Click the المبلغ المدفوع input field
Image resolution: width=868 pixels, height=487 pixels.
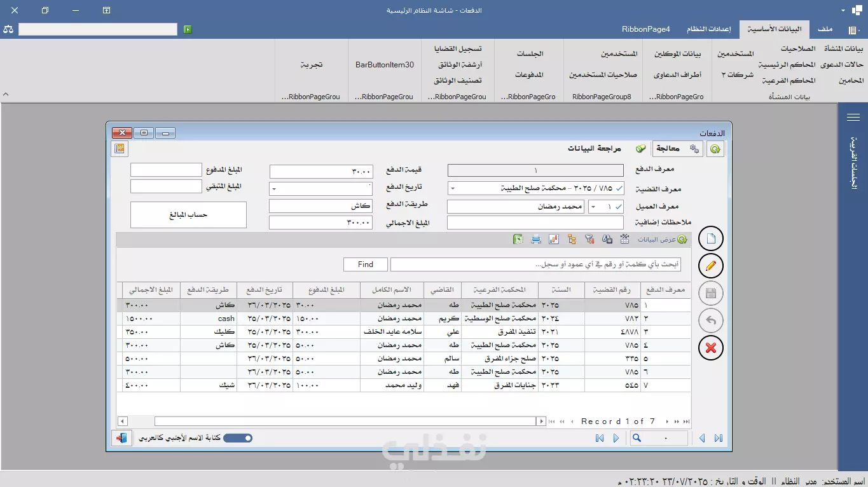coord(166,170)
